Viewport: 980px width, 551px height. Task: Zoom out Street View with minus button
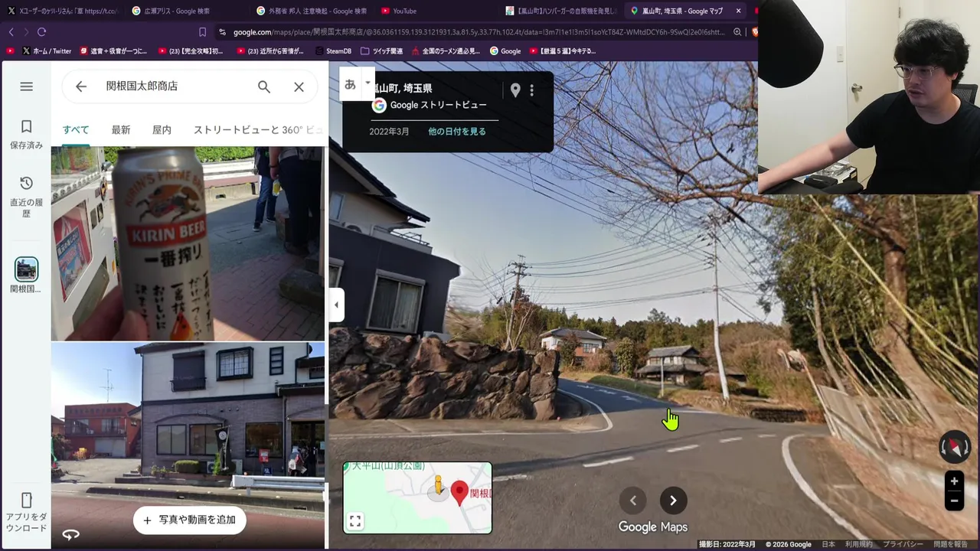[954, 501]
